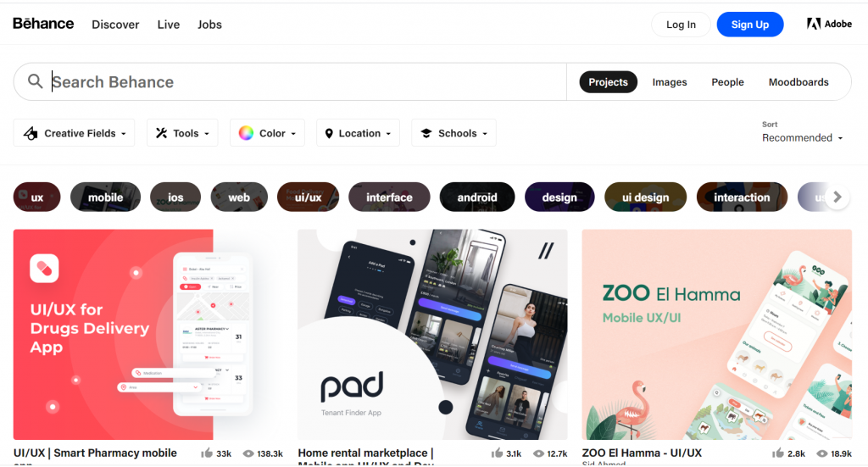Click the next arrow on tag carousel
The width and height of the screenshot is (868, 467).
(x=837, y=197)
